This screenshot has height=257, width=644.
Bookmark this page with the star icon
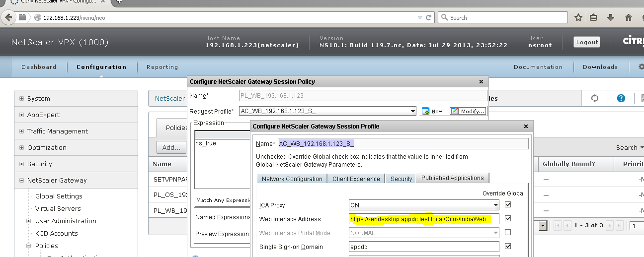pyautogui.click(x=578, y=17)
